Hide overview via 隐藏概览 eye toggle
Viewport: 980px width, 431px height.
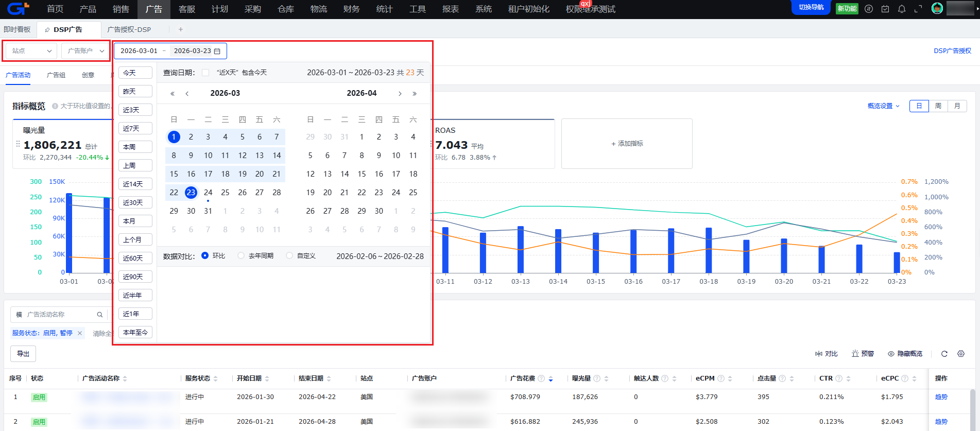(905, 354)
